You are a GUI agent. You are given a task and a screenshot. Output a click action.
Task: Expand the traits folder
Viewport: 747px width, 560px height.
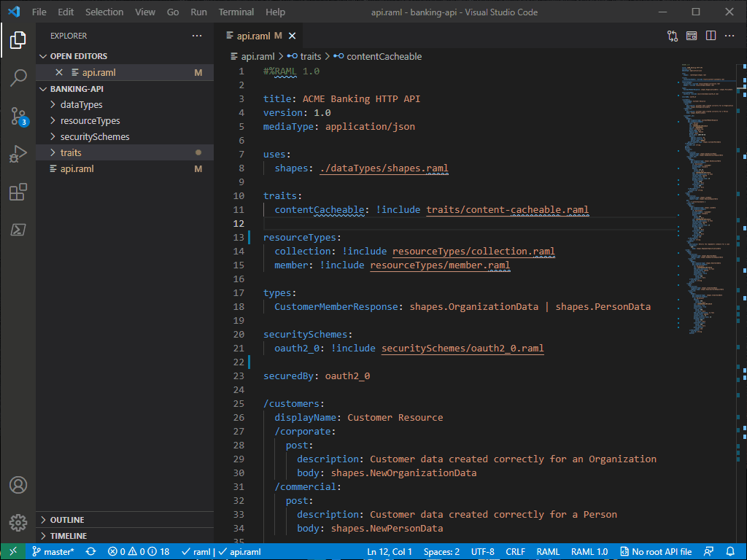(x=125, y=153)
